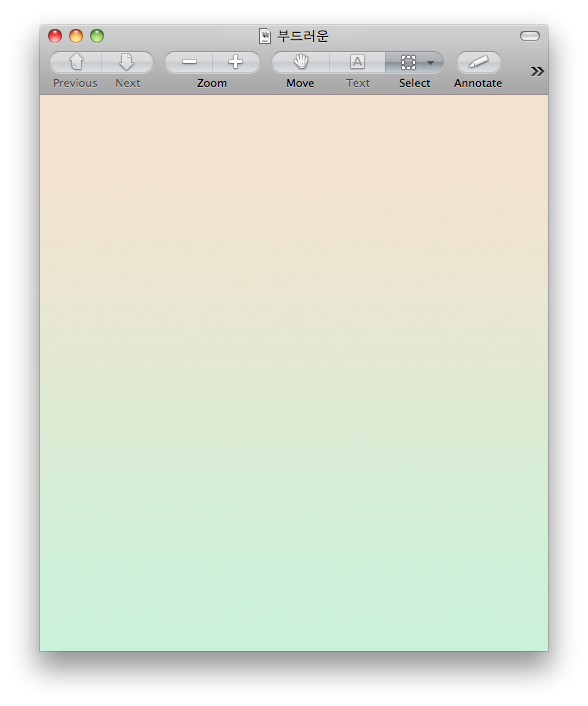Zoom in with the plus button
This screenshot has height=706, width=588.
pos(236,62)
